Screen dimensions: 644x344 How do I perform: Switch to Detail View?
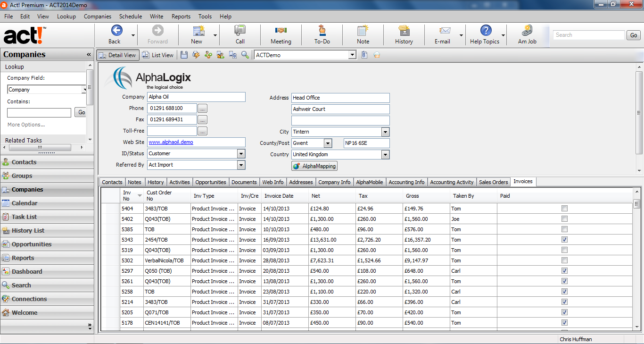[118, 55]
